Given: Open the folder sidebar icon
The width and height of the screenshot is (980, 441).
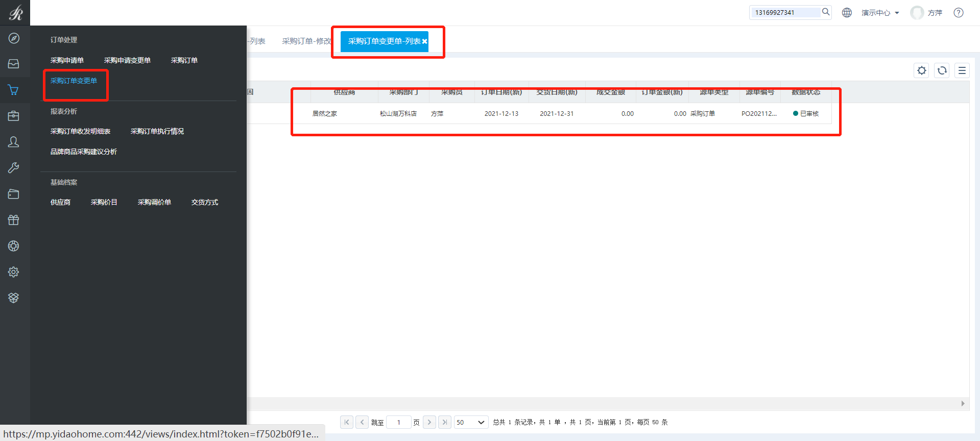Looking at the screenshot, I should [14, 194].
